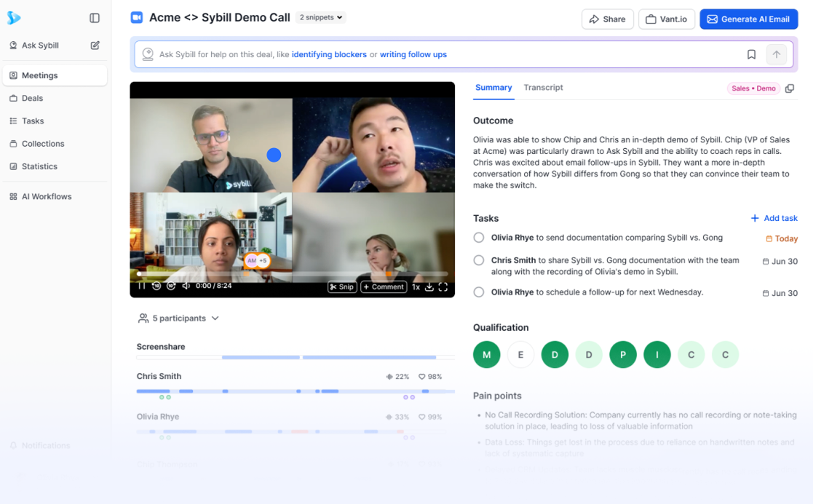Check off send documentation comparing task

point(479,238)
